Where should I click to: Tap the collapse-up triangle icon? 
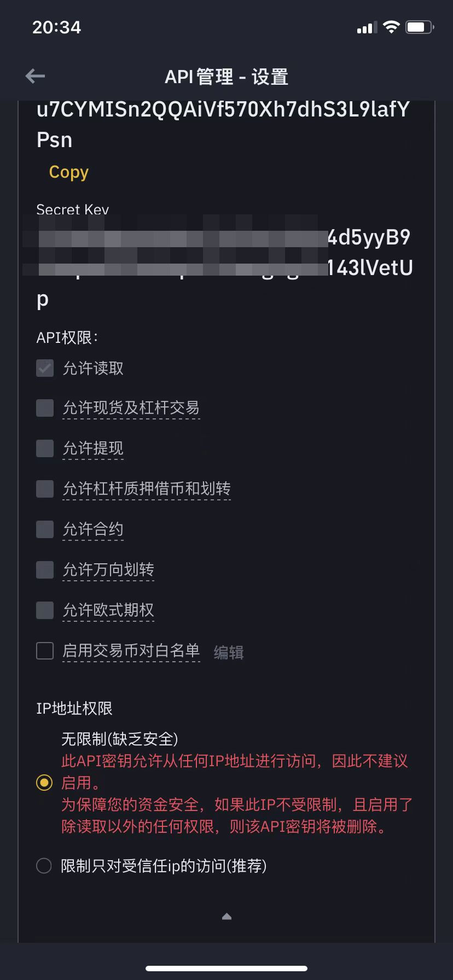pyautogui.click(x=226, y=917)
